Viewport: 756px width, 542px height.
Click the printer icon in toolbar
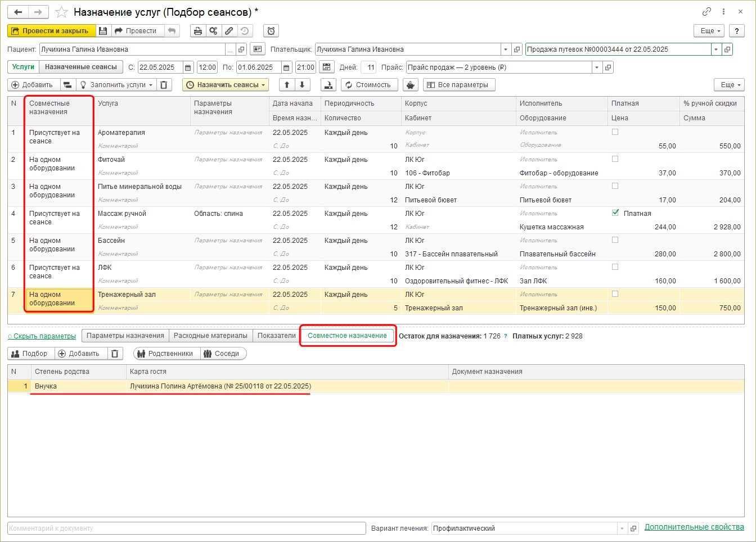pyautogui.click(x=198, y=31)
